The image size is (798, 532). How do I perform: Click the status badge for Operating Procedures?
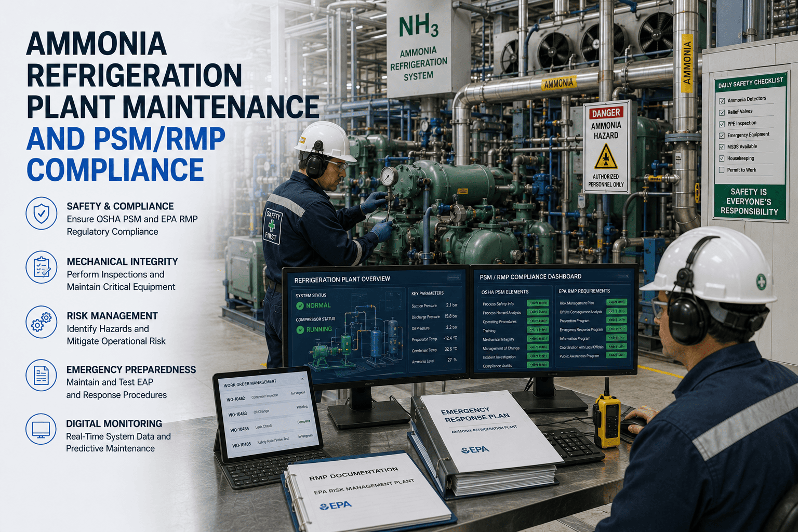click(538, 321)
